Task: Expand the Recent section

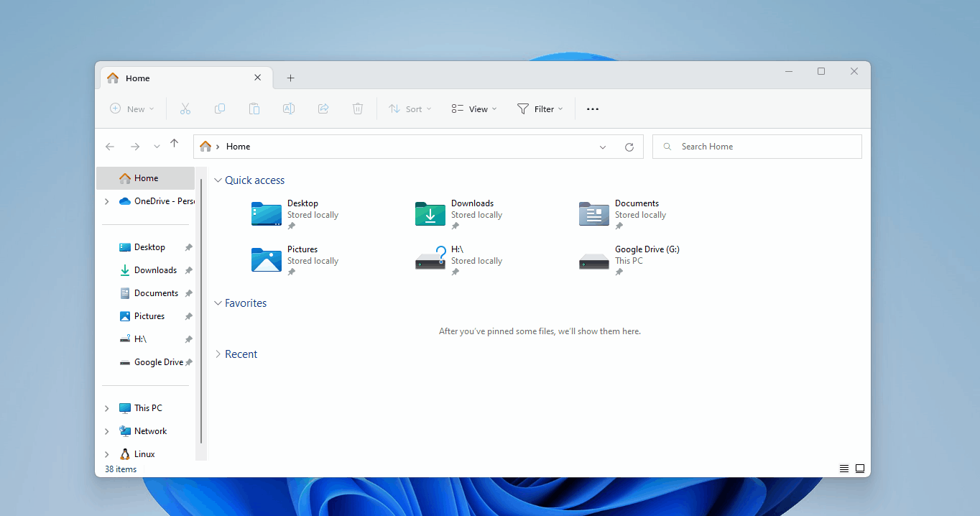Action: coord(218,354)
